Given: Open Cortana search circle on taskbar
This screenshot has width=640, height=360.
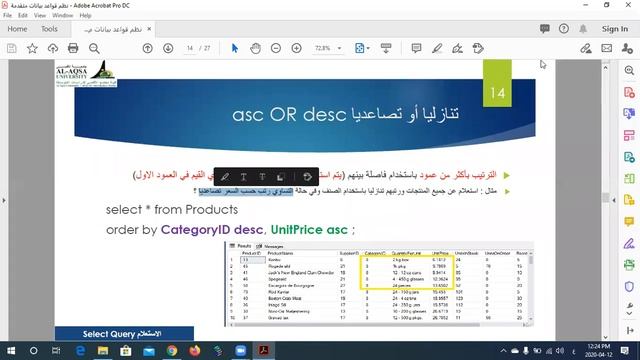Looking at the screenshot, I should tap(33, 351).
